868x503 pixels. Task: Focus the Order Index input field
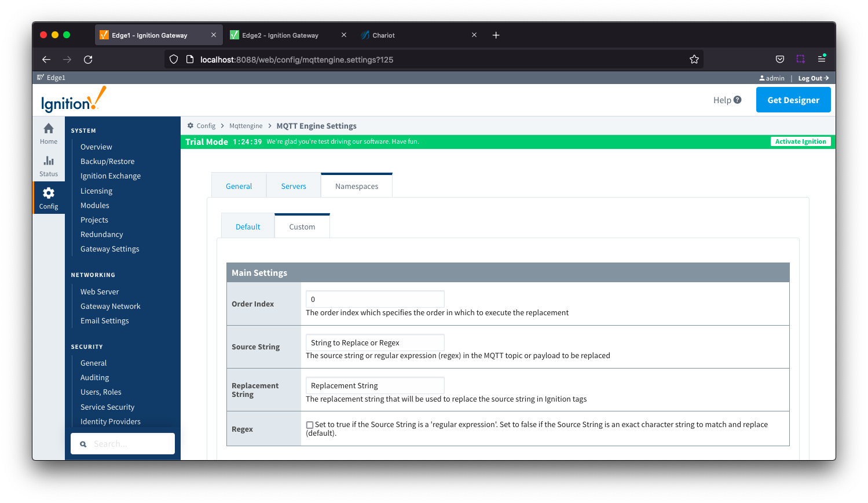375,299
